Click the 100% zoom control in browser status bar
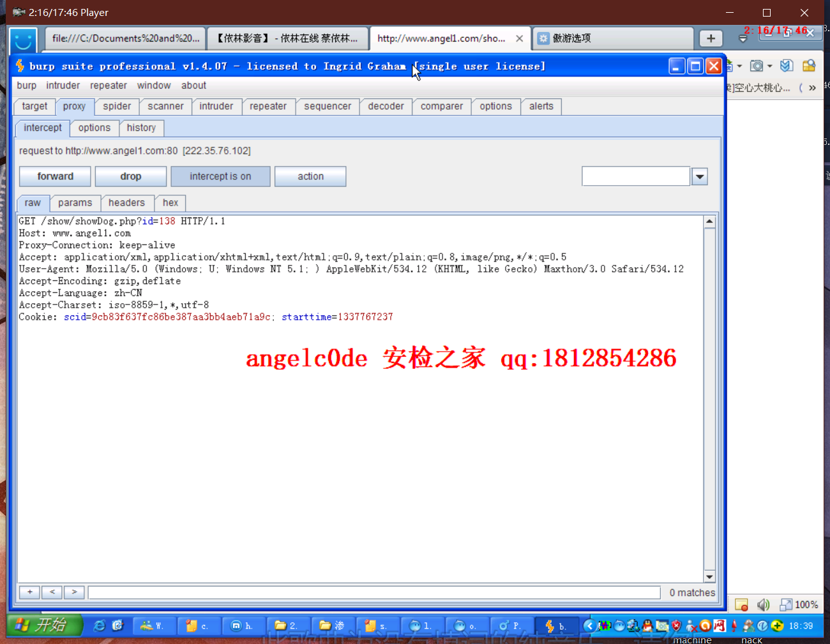 coord(799,604)
